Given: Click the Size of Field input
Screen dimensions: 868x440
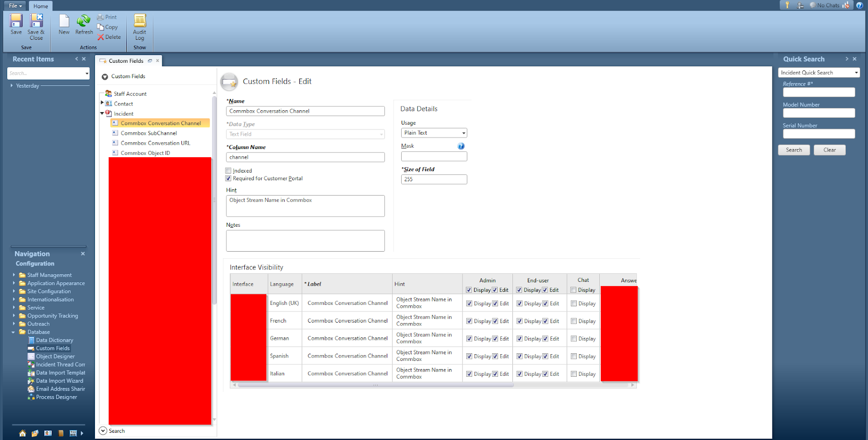Looking at the screenshot, I should point(434,179).
